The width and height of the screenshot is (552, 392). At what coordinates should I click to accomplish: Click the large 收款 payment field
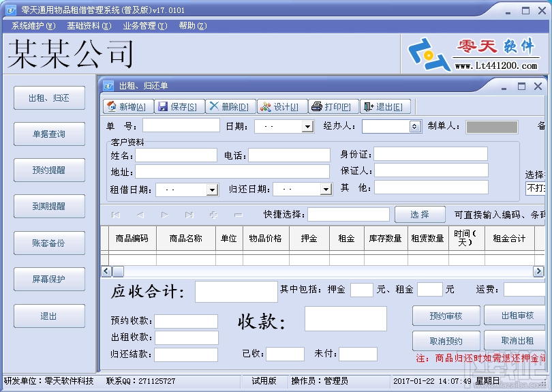pos(346,319)
